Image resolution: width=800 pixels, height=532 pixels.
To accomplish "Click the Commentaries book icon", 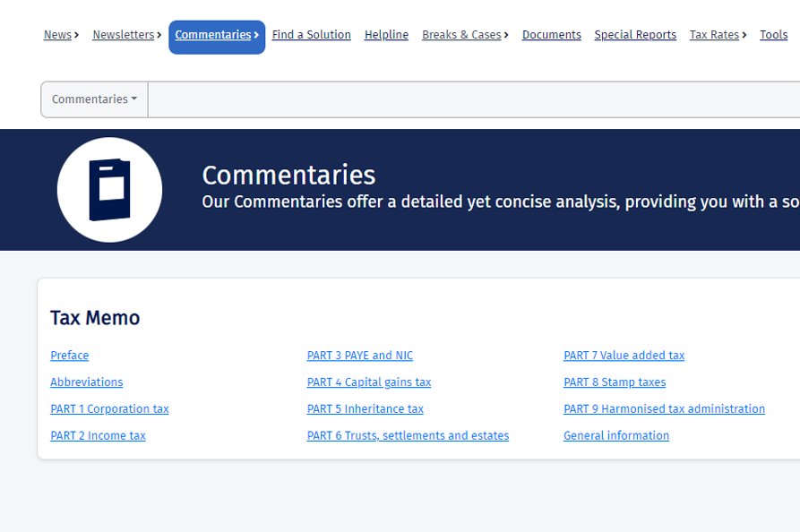I will pyautogui.click(x=109, y=190).
